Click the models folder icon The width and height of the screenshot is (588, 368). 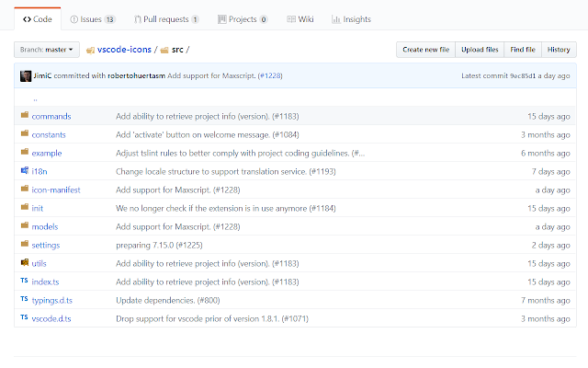pyautogui.click(x=25, y=225)
